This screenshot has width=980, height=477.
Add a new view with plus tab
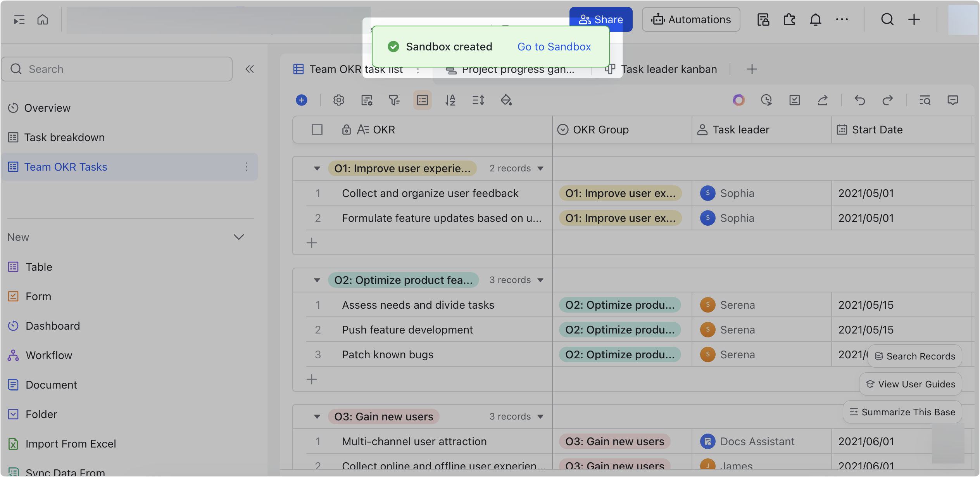coord(752,69)
